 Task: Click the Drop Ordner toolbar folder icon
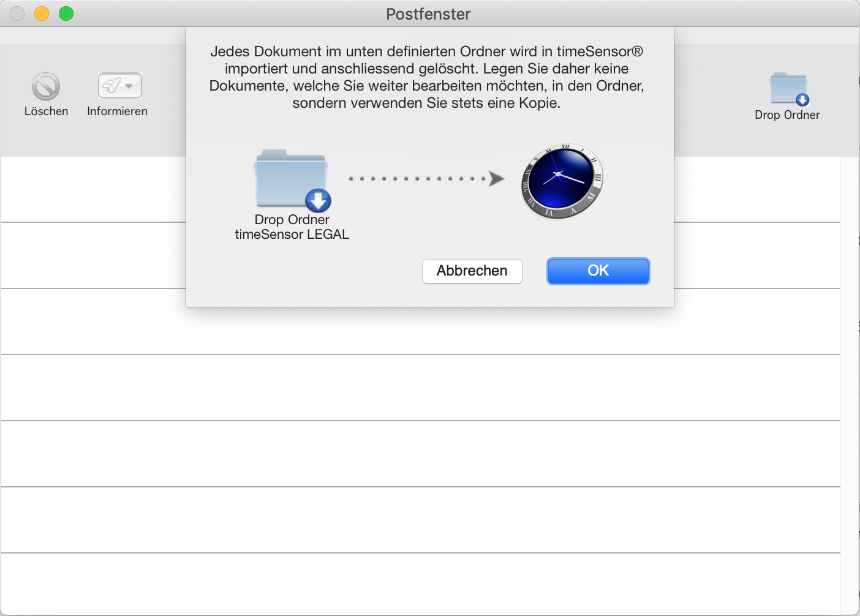click(x=789, y=89)
